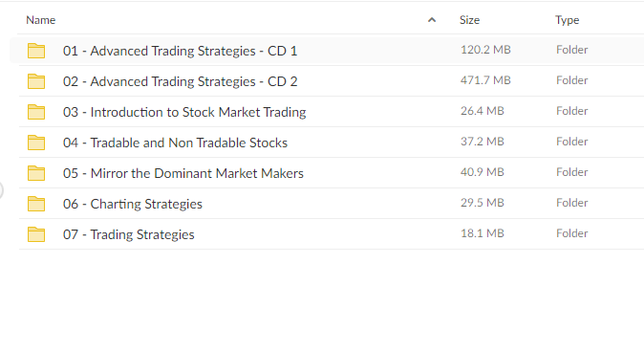Open 03 - Introduction to Stock Market Trading
This screenshot has height=352, width=644.
[x=184, y=112]
